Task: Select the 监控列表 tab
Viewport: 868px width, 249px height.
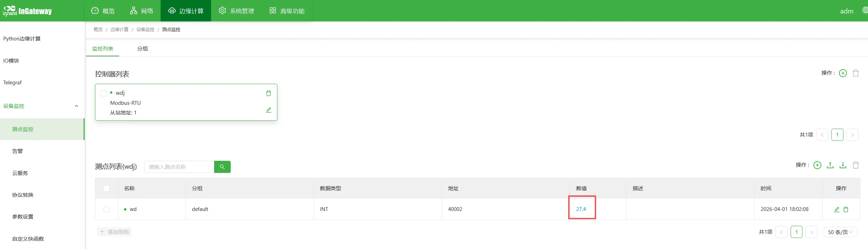Action: coord(103,49)
